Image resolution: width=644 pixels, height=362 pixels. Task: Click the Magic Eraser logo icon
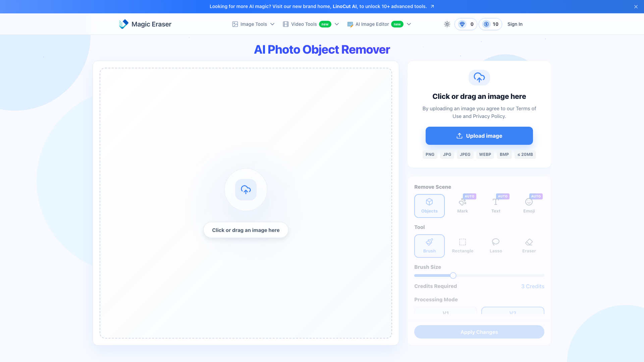coord(124,24)
